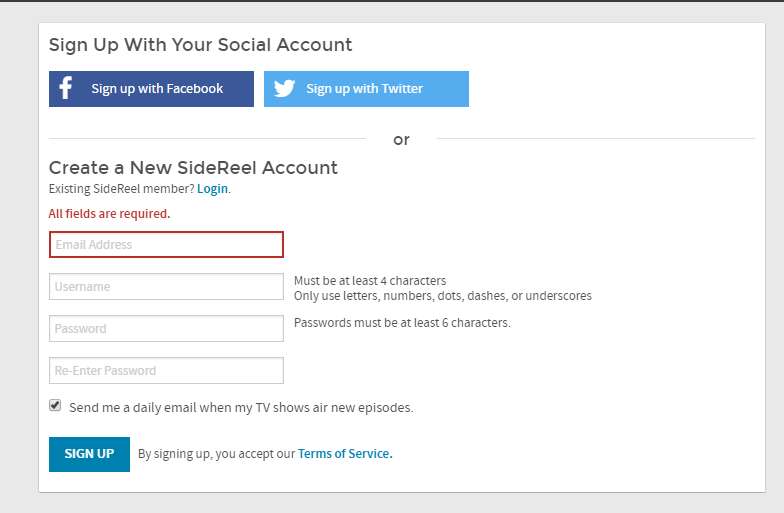Click the 'Send me a daily email' label text
This screenshot has height=513, width=784.
[242, 408]
